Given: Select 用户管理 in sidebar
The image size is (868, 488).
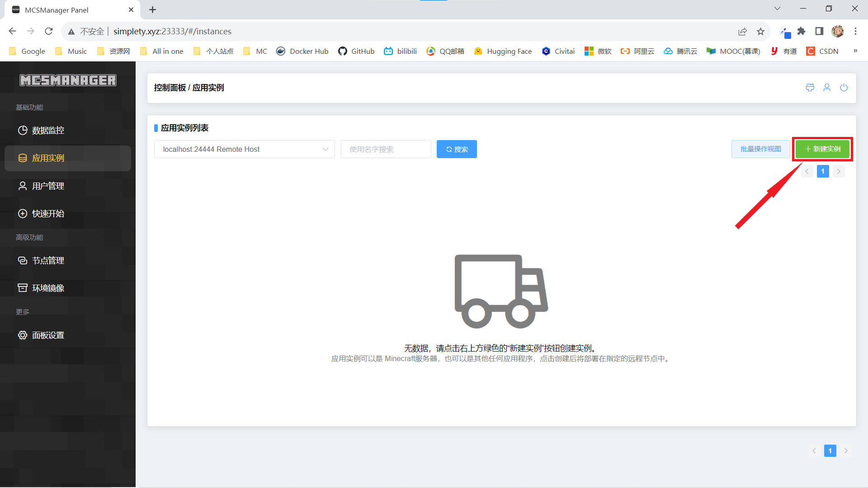Looking at the screenshot, I should (48, 186).
